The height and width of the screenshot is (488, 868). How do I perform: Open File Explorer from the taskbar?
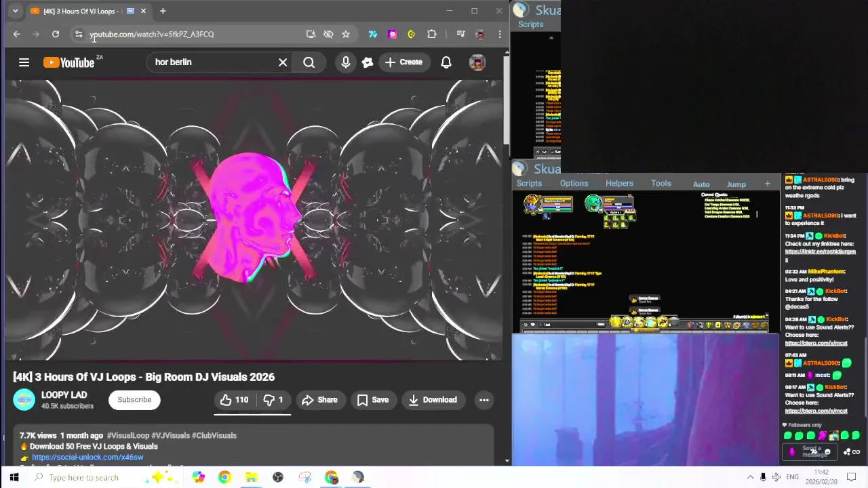tap(252, 477)
